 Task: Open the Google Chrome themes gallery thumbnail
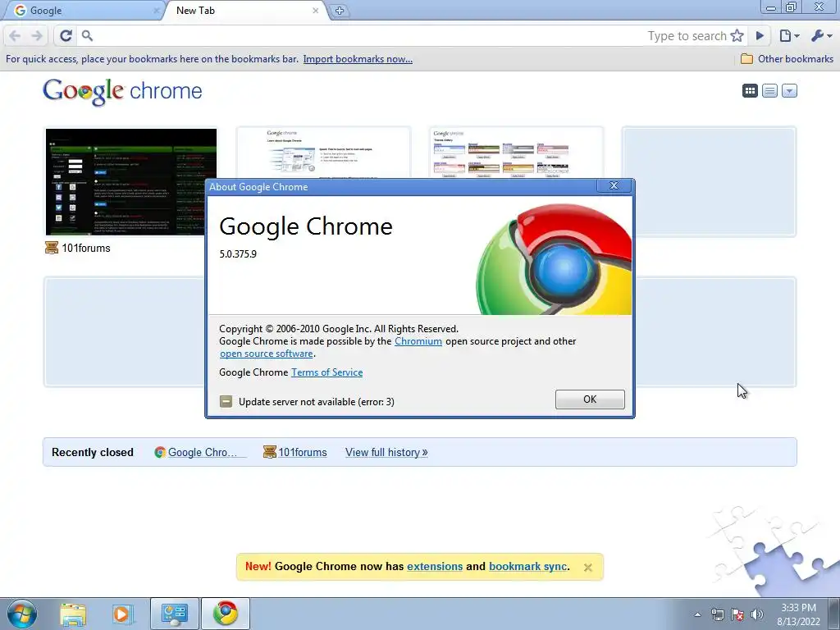tap(516, 153)
